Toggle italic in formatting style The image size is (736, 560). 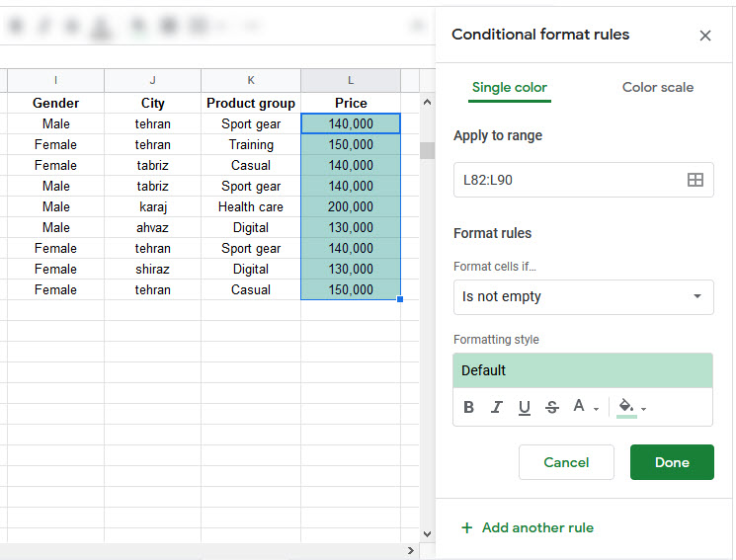(496, 407)
